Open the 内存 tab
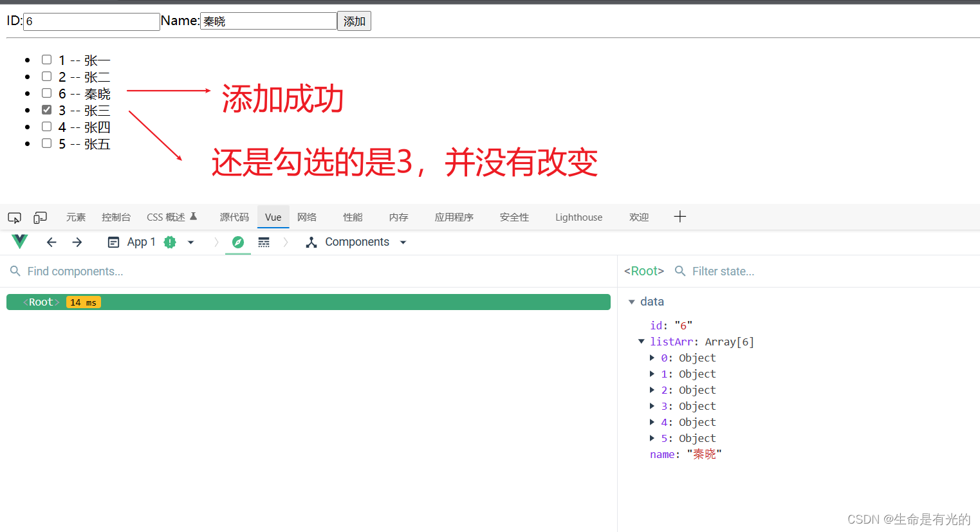 pos(399,217)
